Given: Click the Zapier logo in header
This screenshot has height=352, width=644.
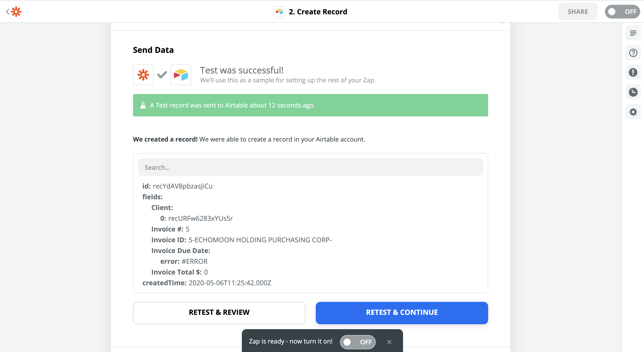Looking at the screenshot, I should (16, 11).
